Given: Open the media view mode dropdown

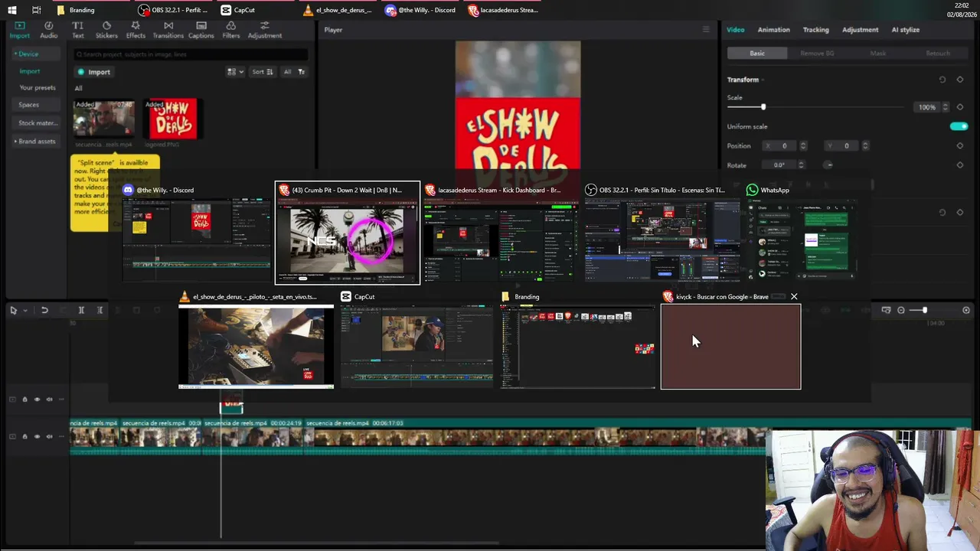Looking at the screenshot, I should tap(235, 72).
